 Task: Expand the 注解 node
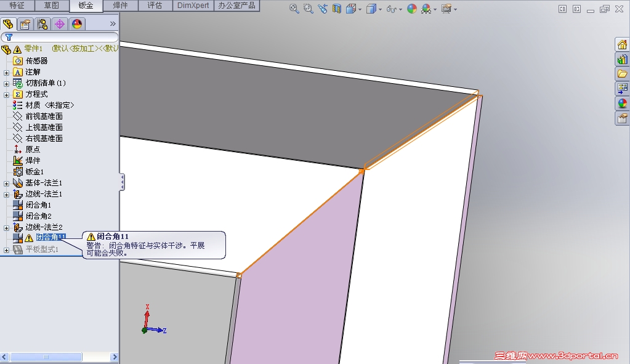[6, 72]
